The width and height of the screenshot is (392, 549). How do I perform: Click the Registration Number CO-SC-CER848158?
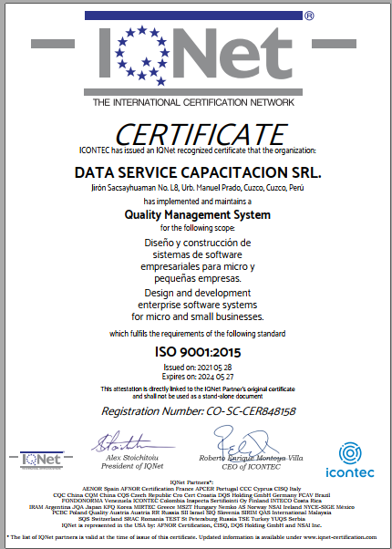pos(199,411)
